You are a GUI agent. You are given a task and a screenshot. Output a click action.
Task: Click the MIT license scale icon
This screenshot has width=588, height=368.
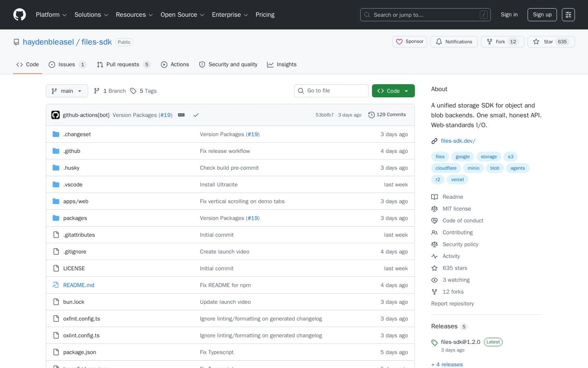tap(434, 209)
